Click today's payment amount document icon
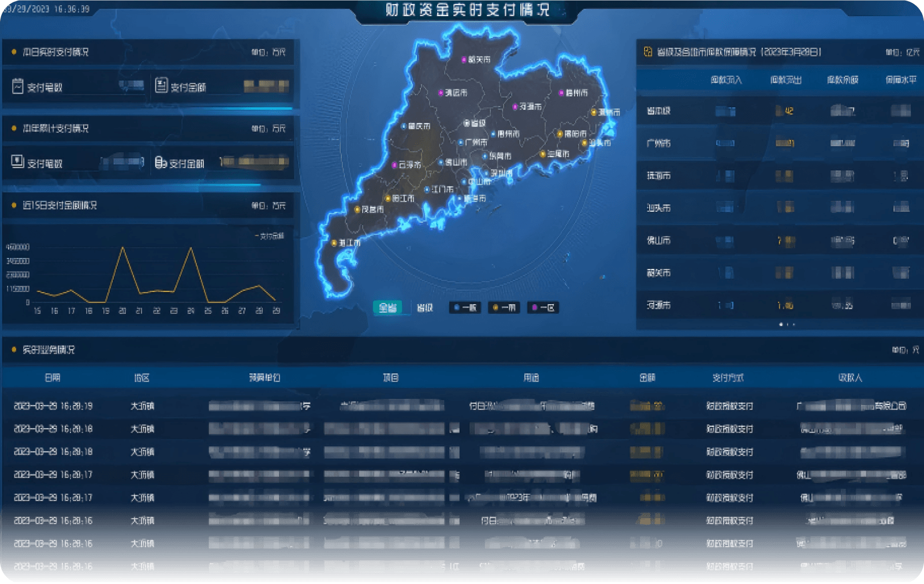Image resolution: width=924 pixels, height=584 pixels. coord(161,85)
